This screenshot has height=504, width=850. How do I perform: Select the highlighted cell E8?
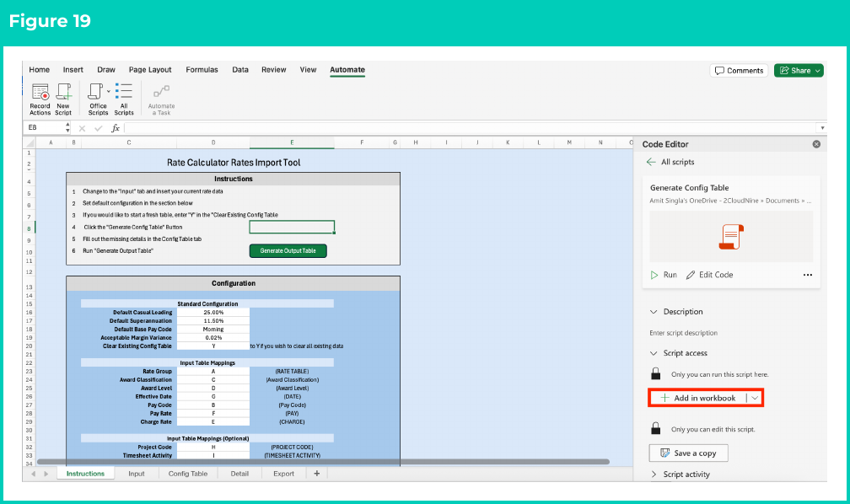[x=292, y=227]
